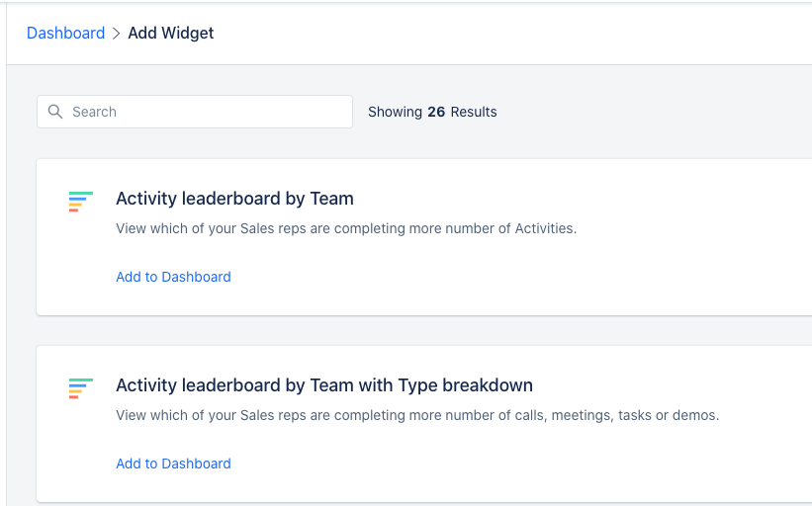Go back via the Dashboard breadcrumb link
The height and width of the screenshot is (506, 812).
coord(65,34)
